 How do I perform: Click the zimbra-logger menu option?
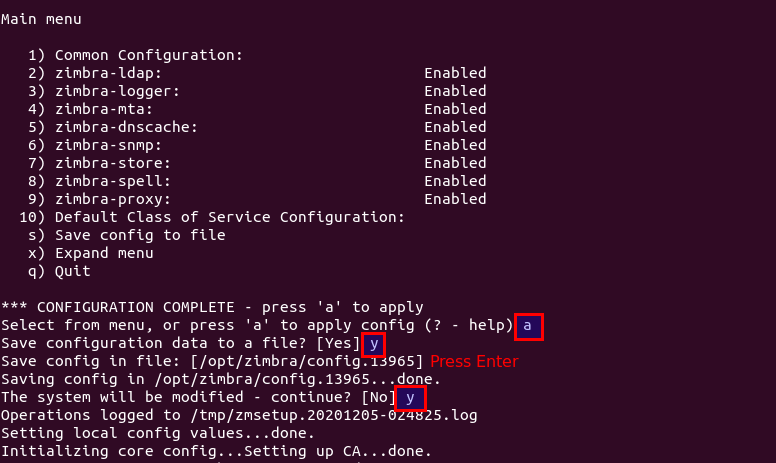pos(117,91)
